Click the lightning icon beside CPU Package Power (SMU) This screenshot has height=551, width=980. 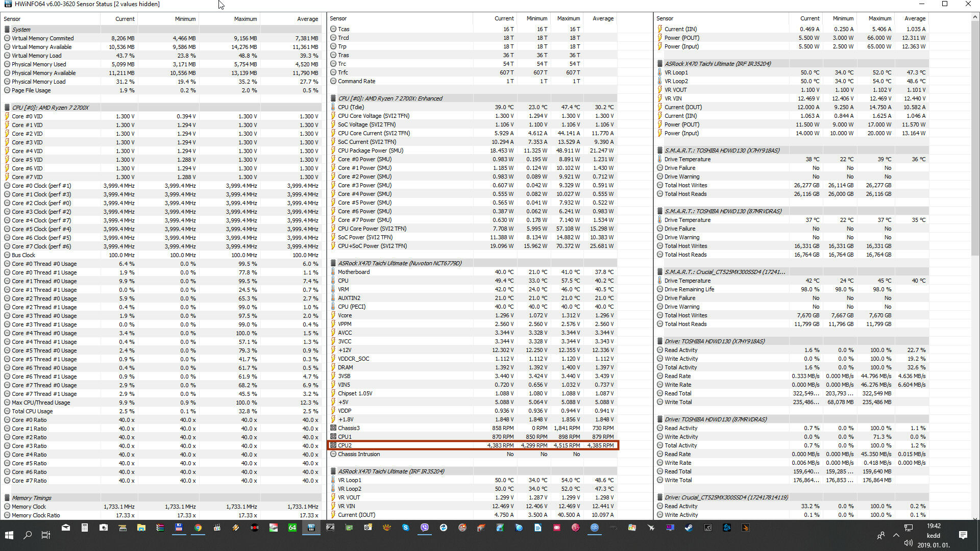pos(333,151)
